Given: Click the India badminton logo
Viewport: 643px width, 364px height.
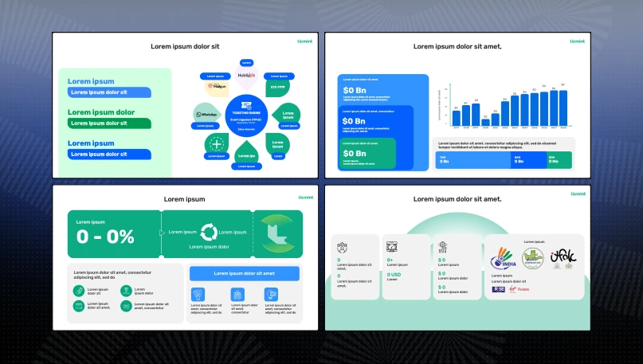Looking at the screenshot, I should click(504, 258).
